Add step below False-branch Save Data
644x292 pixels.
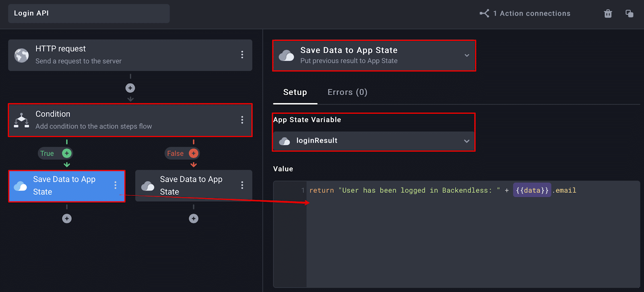[x=194, y=218]
